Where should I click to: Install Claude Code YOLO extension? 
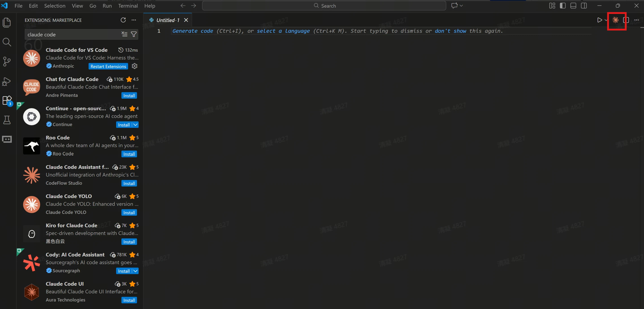(129, 213)
